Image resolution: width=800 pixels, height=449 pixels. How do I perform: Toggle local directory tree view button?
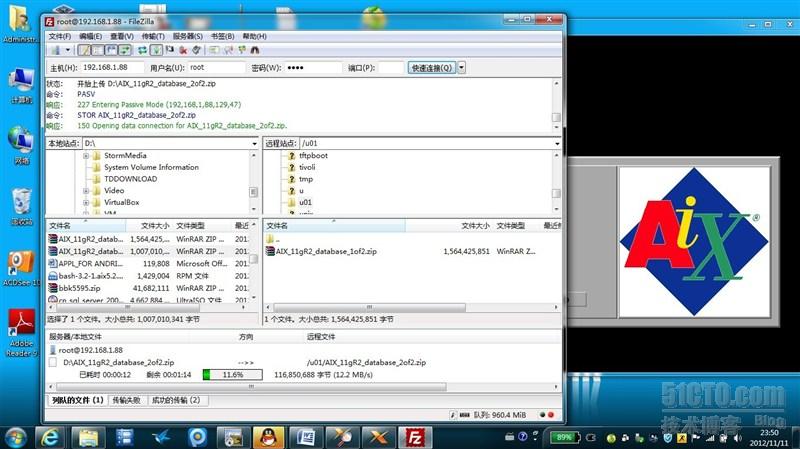pos(97,50)
